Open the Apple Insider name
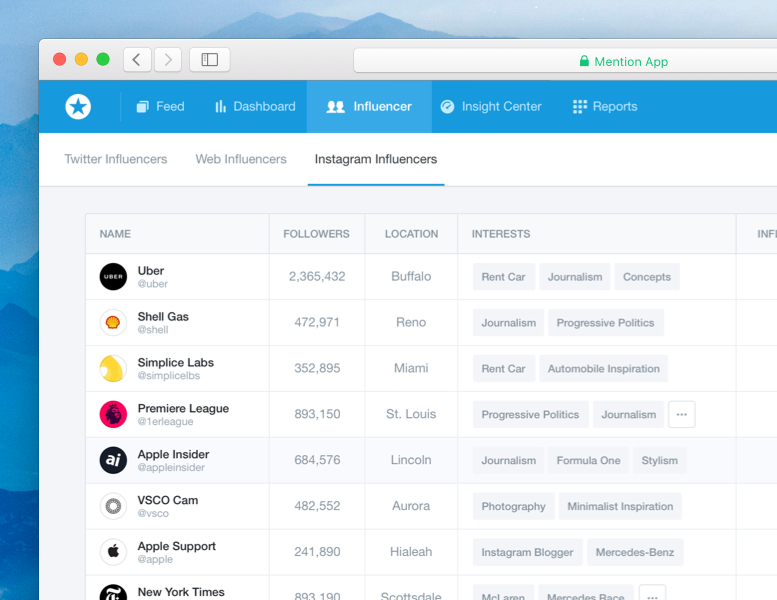 (x=173, y=454)
